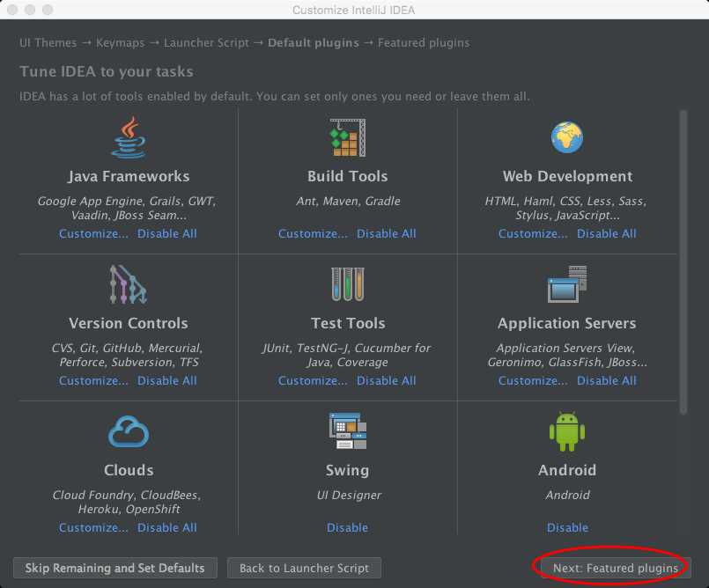Open Customize for Java Frameworks
The image size is (709, 588).
click(93, 233)
